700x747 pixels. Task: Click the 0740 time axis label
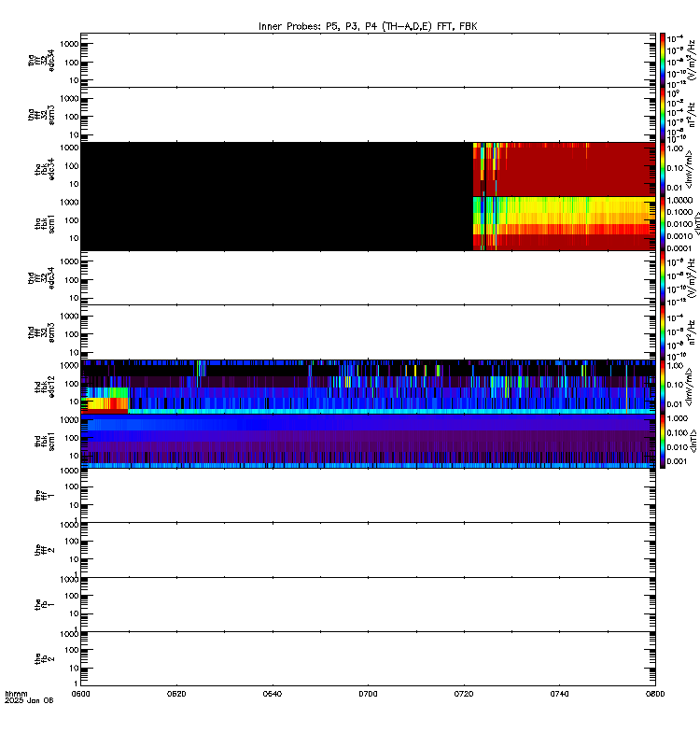coord(559,694)
